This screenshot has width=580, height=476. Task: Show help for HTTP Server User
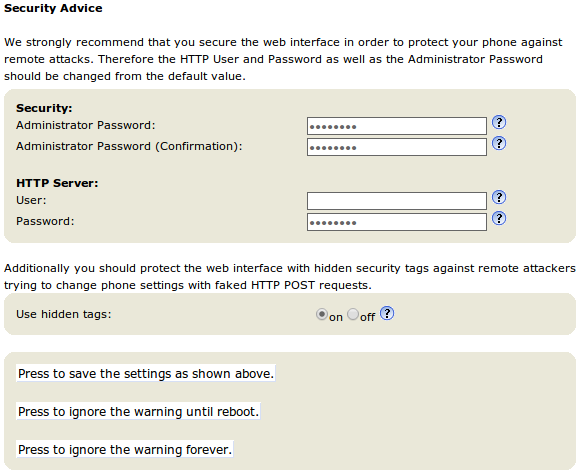[x=499, y=197]
